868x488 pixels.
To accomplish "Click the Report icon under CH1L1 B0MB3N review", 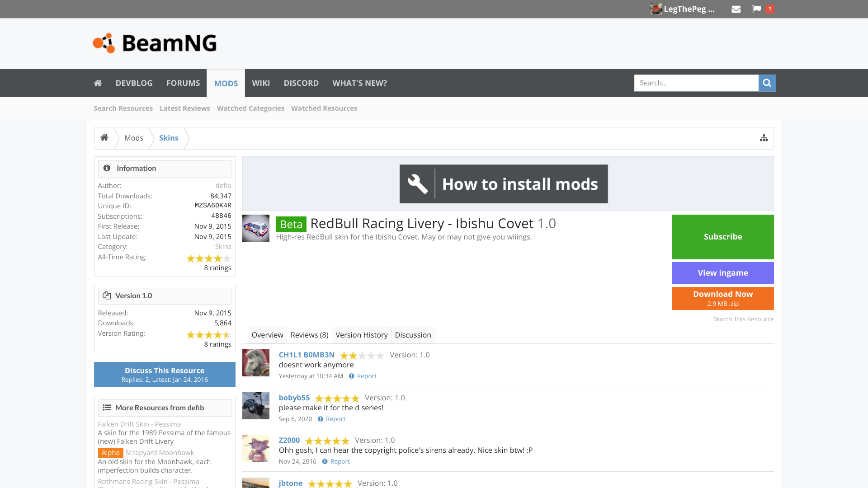I will click(352, 376).
